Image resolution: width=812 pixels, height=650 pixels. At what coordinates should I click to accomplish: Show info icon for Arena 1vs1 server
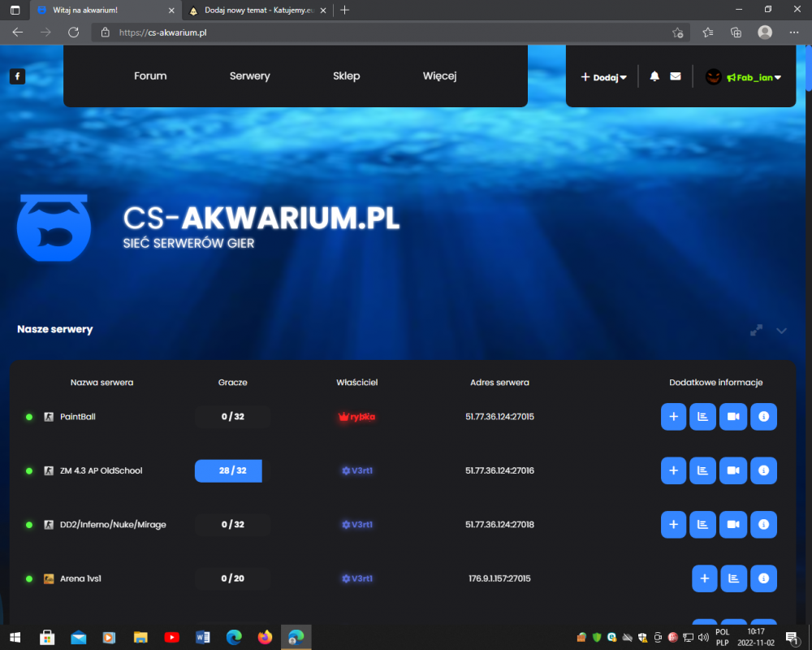tap(764, 578)
